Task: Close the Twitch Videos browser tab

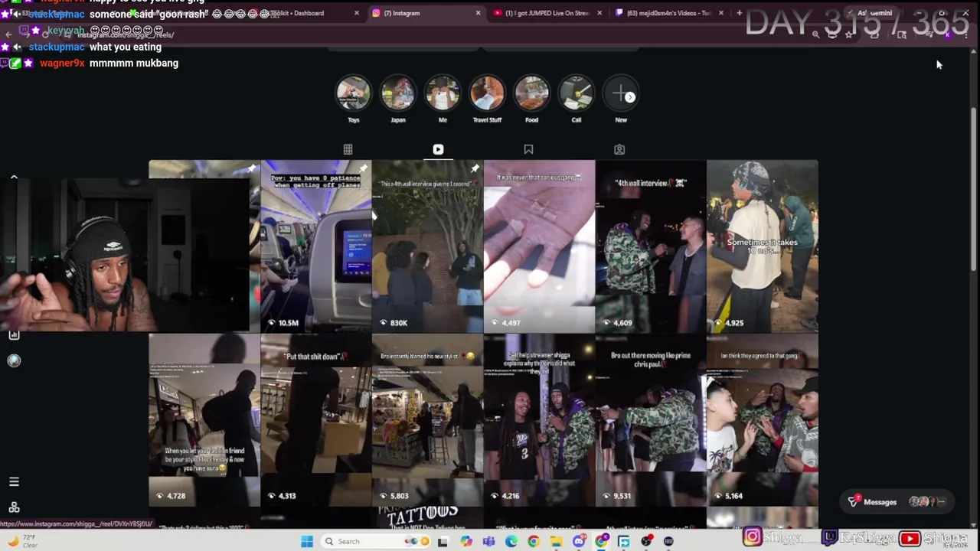Action: pos(721,13)
